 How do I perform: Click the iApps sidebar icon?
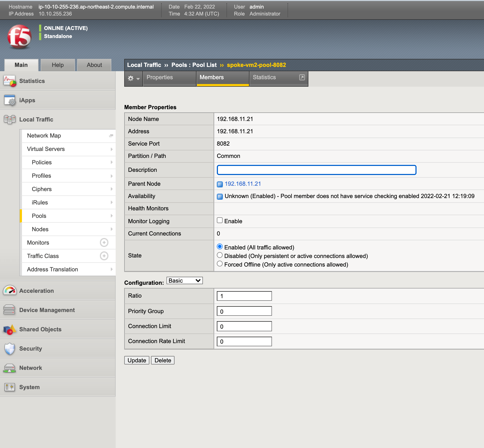pos(10,100)
